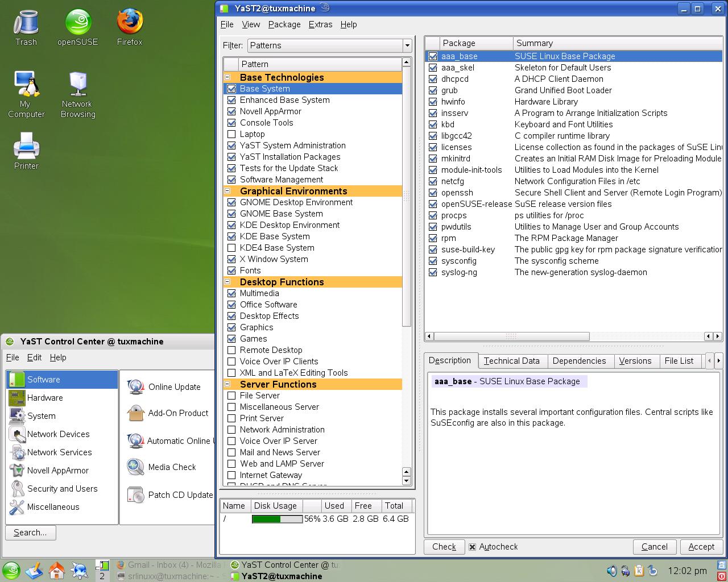Open the Add-On Product module
Viewport: 728px width, 582px height.
click(x=168, y=413)
